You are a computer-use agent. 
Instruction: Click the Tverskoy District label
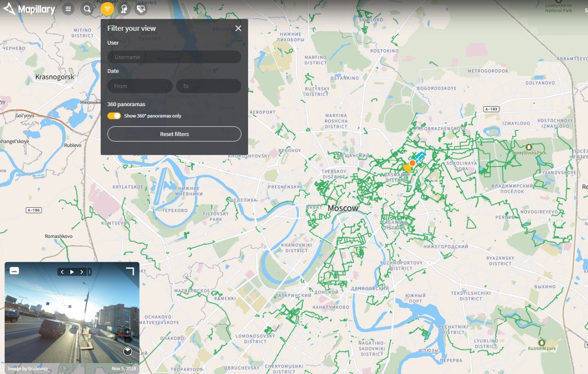[334, 174]
